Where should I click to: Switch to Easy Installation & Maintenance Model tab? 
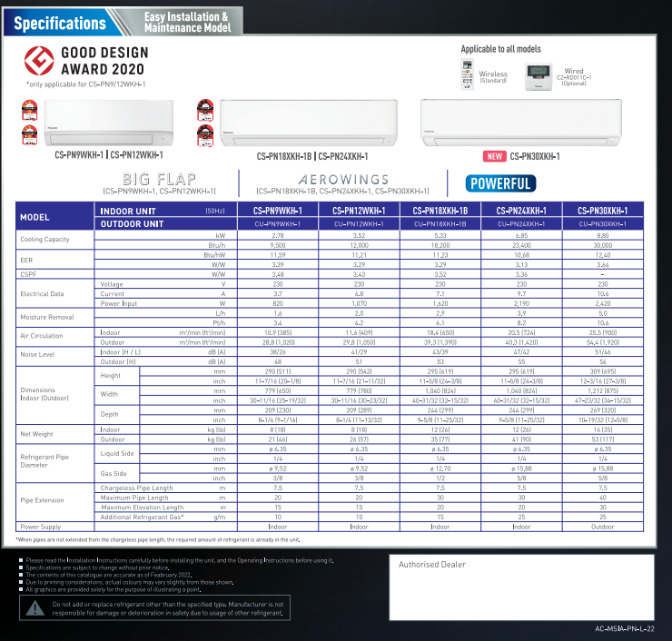pos(186,23)
